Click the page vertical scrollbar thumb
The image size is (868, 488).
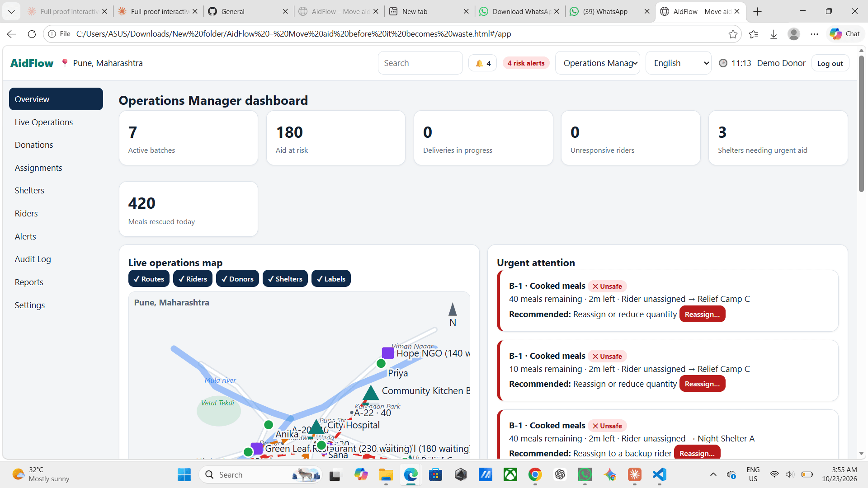(861, 123)
